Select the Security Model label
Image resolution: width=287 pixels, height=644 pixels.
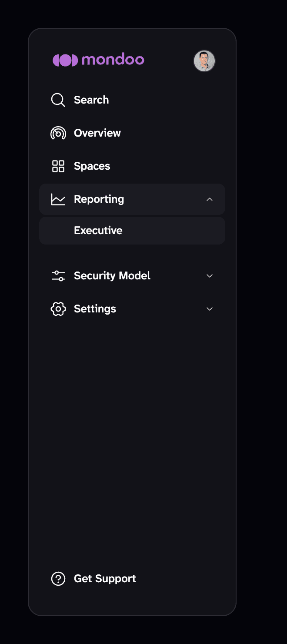pos(112,276)
